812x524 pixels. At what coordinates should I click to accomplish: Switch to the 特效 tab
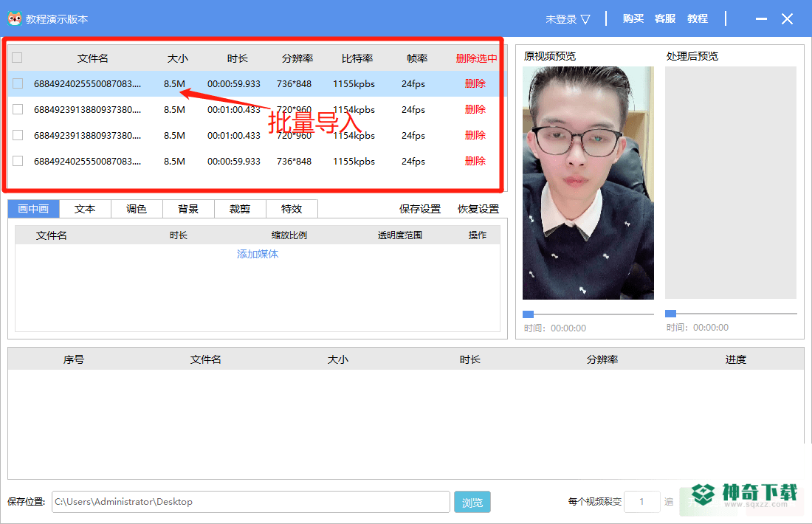[x=292, y=209]
